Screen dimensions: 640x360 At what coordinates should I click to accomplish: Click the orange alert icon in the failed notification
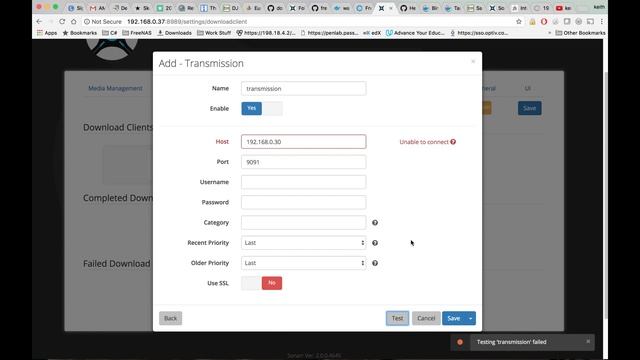coord(460,342)
